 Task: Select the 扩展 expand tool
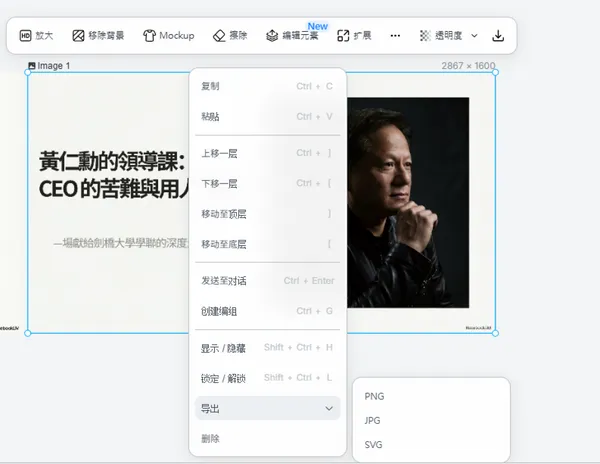point(354,36)
